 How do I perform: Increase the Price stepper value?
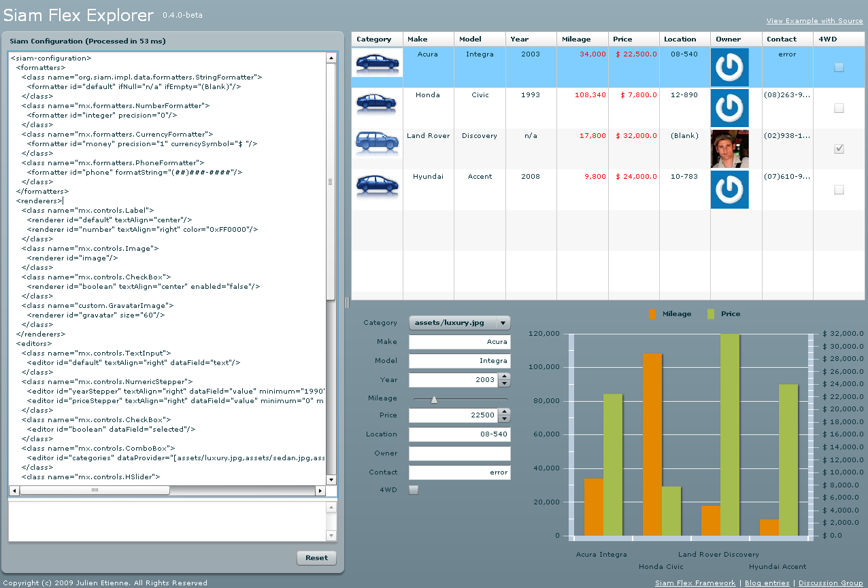(x=504, y=412)
